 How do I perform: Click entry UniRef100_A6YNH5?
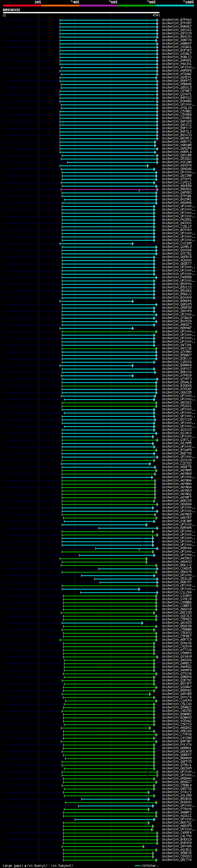(x=176, y=470)
